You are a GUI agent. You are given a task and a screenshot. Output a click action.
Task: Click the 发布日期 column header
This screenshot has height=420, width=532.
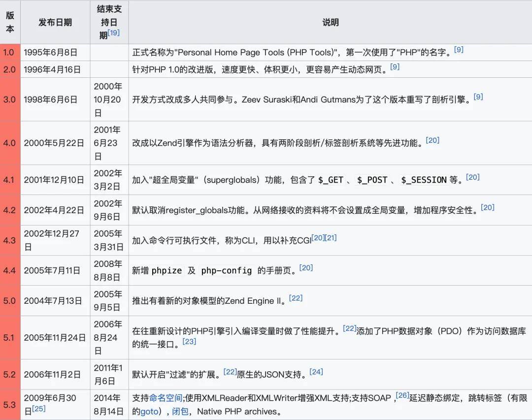pyautogui.click(x=55, y=22)
